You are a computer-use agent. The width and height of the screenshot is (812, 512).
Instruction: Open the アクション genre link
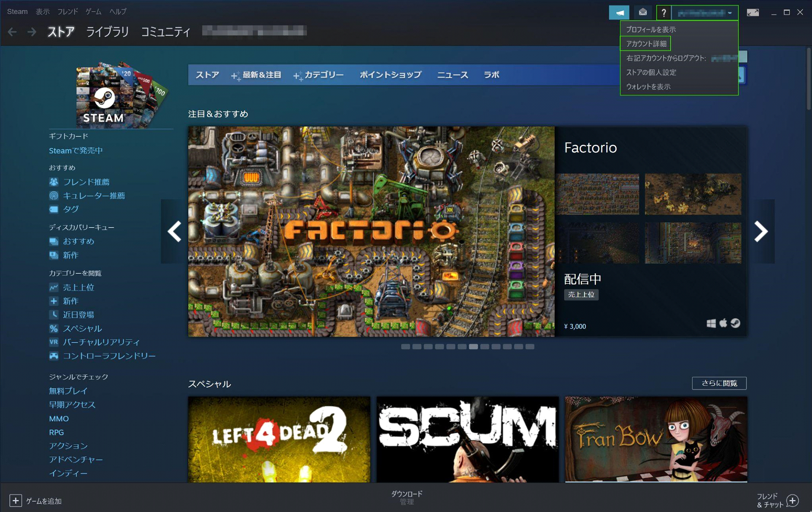tap(68, 446)
